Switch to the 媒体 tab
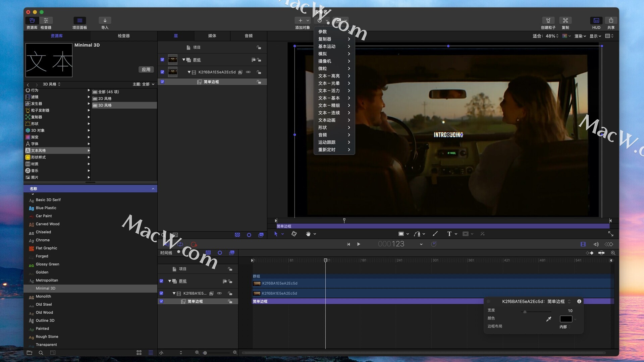 coord(212,36)
